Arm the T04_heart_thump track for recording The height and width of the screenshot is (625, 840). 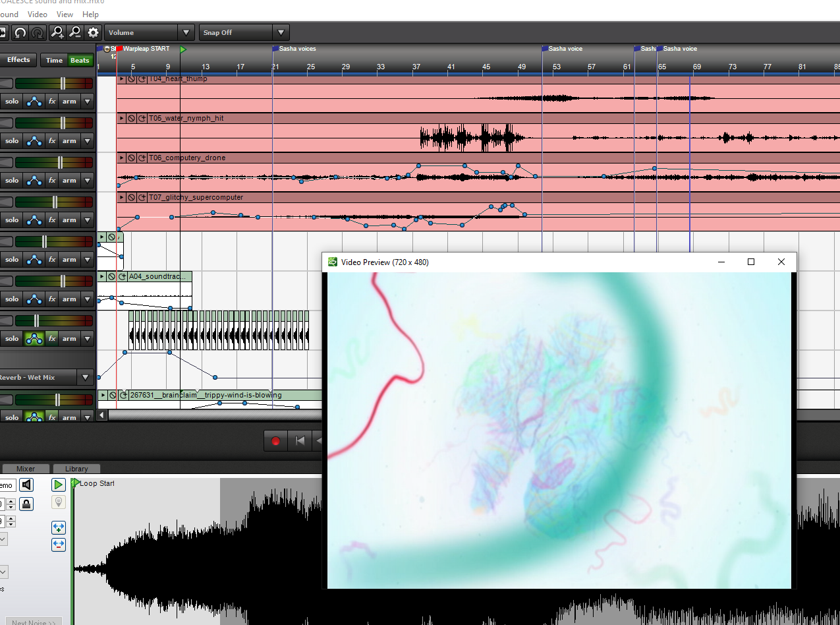pos(69,102)
